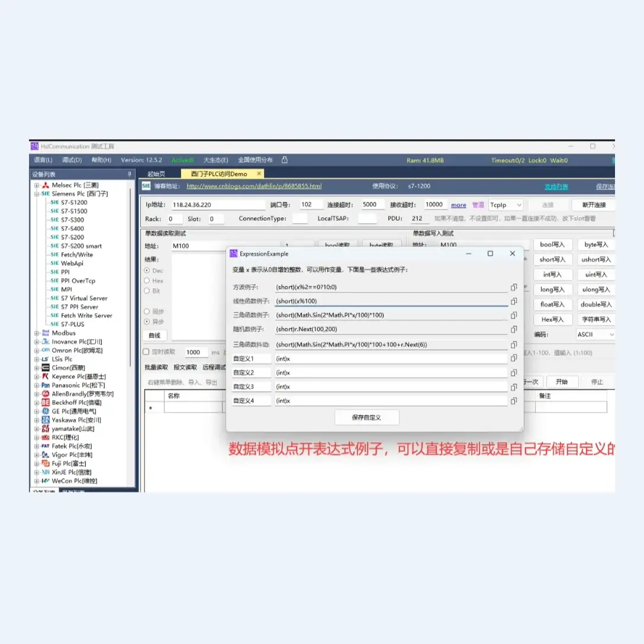This screenshot has height=644, width=644.
Task: Open the 调试(D) debug menu
Action: (72, 160)
